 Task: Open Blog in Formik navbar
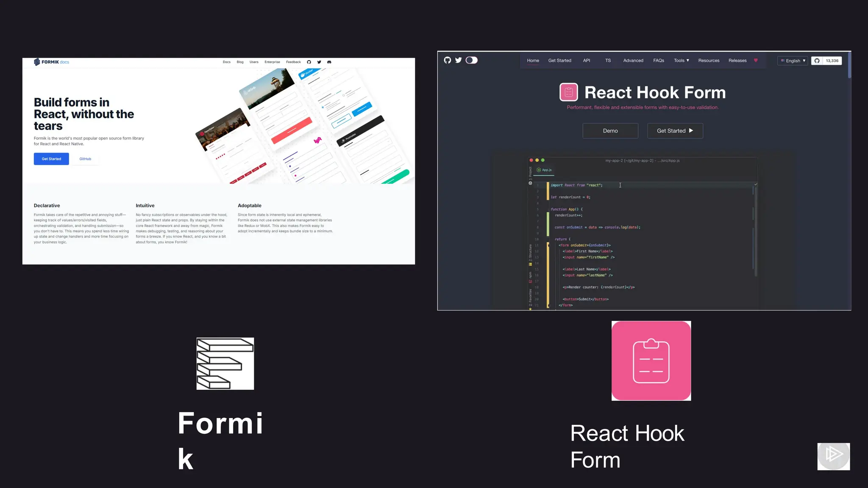(x=240, y=62)
